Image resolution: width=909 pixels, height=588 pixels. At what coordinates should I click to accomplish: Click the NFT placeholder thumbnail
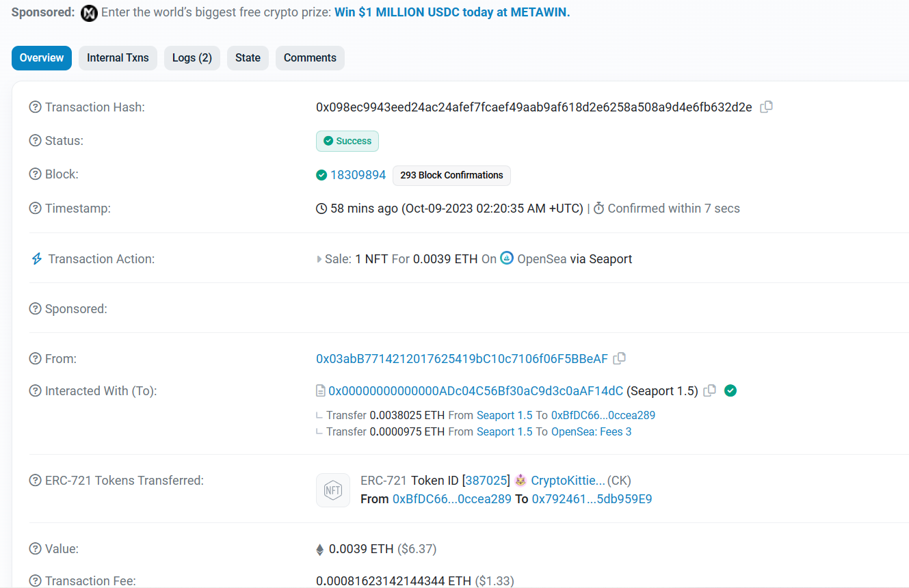click(x=333, y=490)
